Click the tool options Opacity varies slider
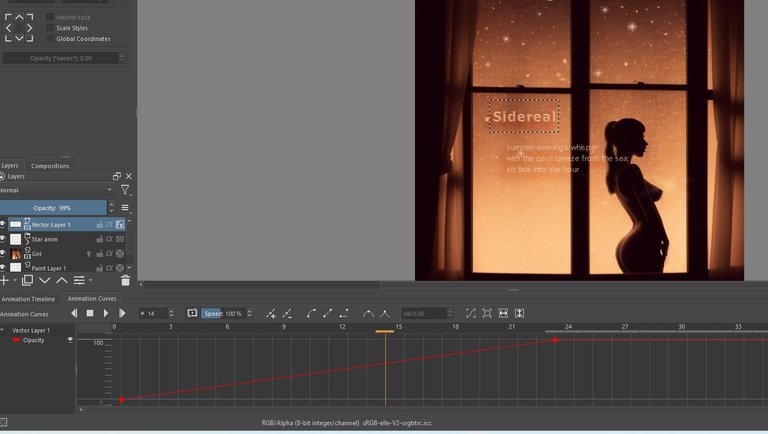Image resolution: width=768 pixels, height=434 pixels. click(61, 58)
